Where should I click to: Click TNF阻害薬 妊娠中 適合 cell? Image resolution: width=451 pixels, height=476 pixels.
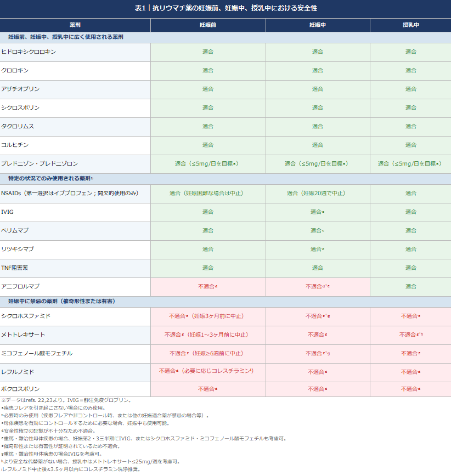[x=318, y=268]
